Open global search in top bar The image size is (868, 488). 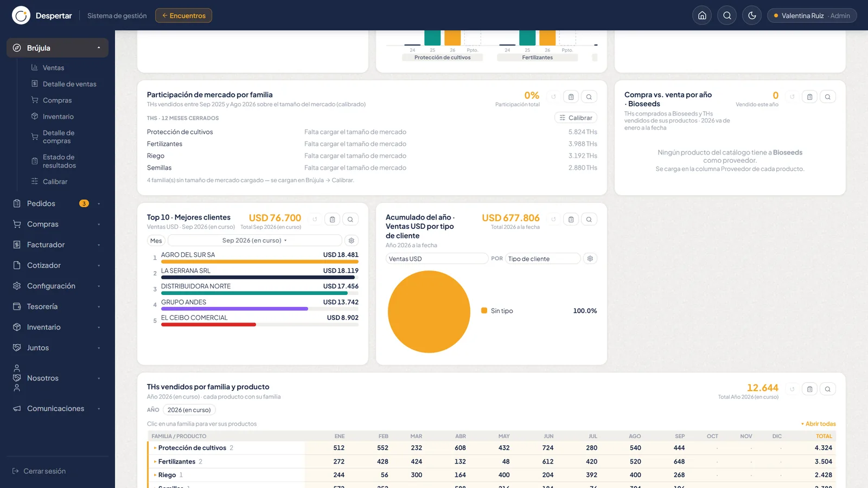coord(727,16)
